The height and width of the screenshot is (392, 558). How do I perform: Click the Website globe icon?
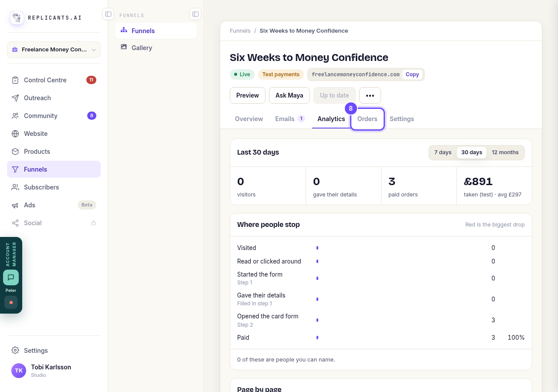(15, 134)
